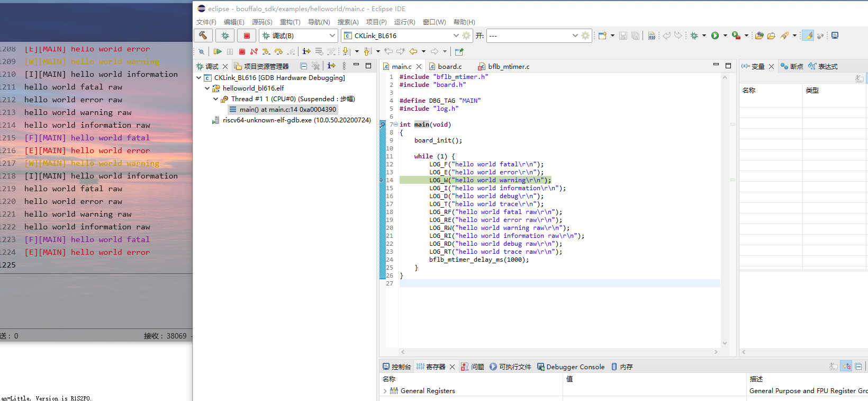The image size is (868, 401).
Task: Switch to the 断点 breakpoints tab
Action: 791,66
